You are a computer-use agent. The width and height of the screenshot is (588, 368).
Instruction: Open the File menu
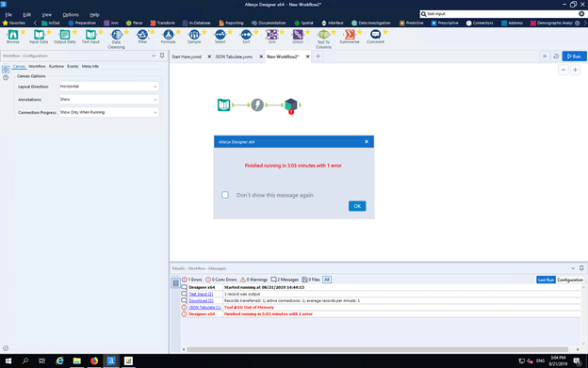(x=8, y=15)
